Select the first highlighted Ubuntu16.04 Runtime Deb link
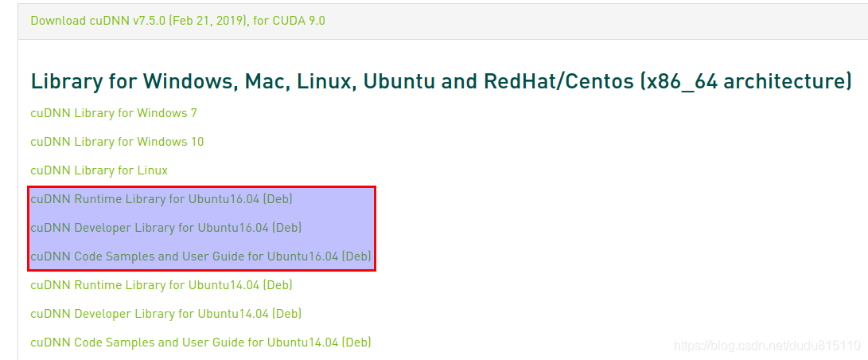868x360 pixels. coord(161,199)
